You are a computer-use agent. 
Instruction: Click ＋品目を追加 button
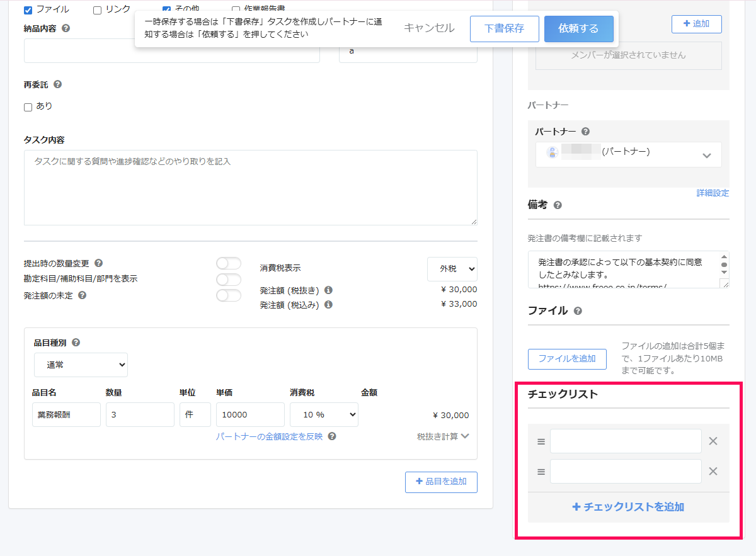[x=441, y=482]
